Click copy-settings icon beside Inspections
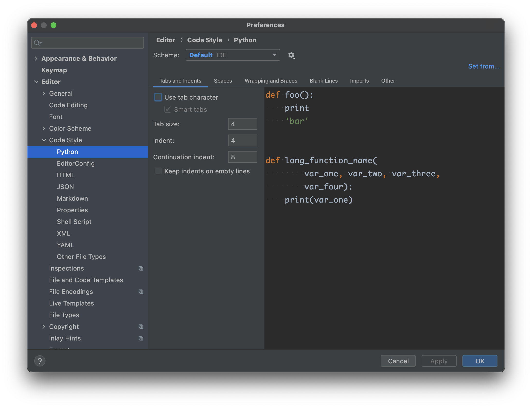532x408 pixels. pyautogui.click(x=141, y=268)
